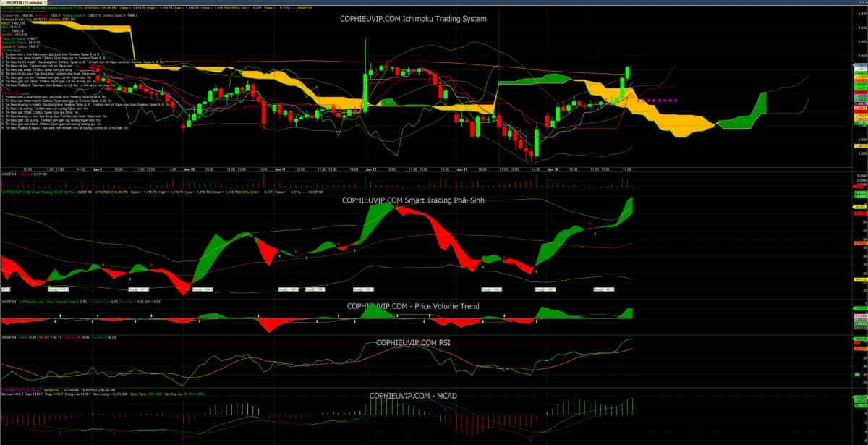Select the Jun 13 date on the time axis

[x=464, y=169]
